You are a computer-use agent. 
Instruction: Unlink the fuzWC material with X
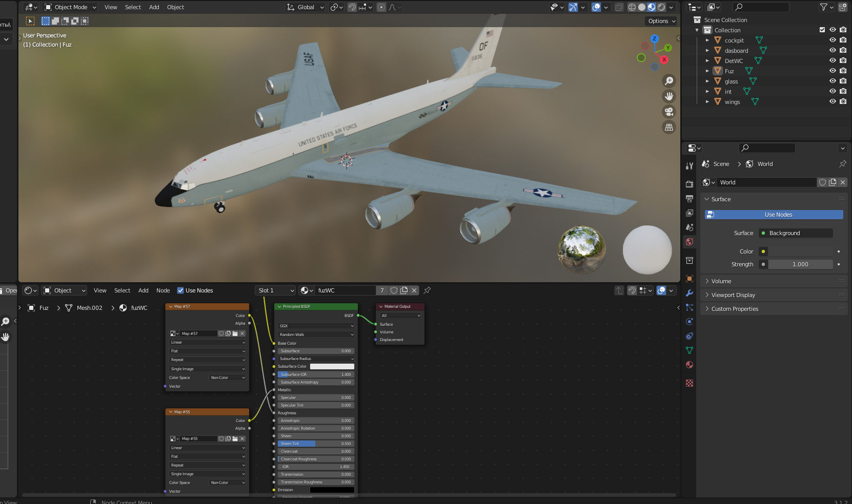point(414,290)
